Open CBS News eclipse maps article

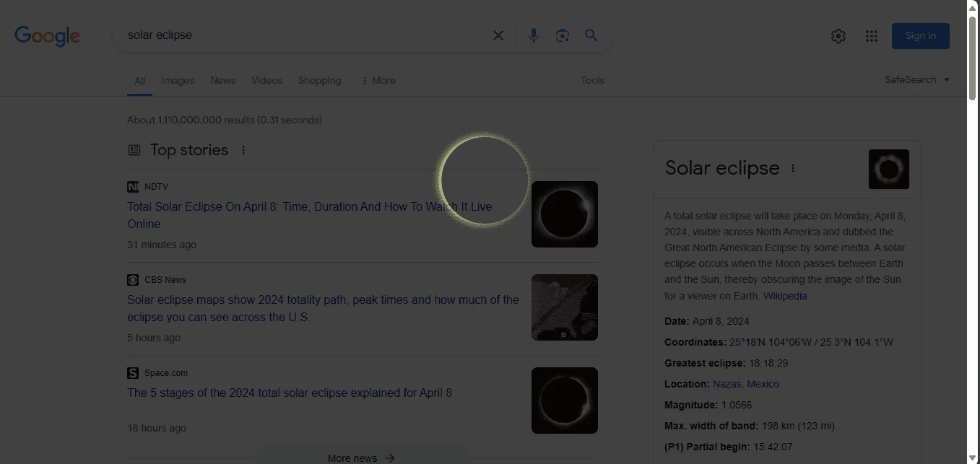point(323,308)
